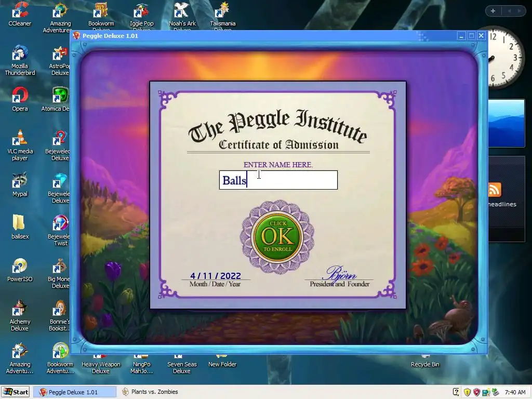Select the Bookworm Adventures desktop icon
532x399 pixels.
coord(60,358)
